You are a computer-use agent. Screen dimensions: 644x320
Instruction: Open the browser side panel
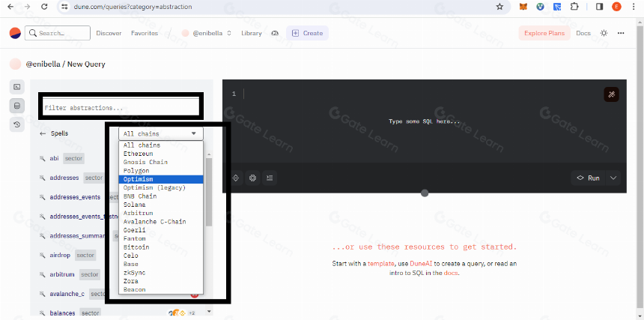[599, 7]
